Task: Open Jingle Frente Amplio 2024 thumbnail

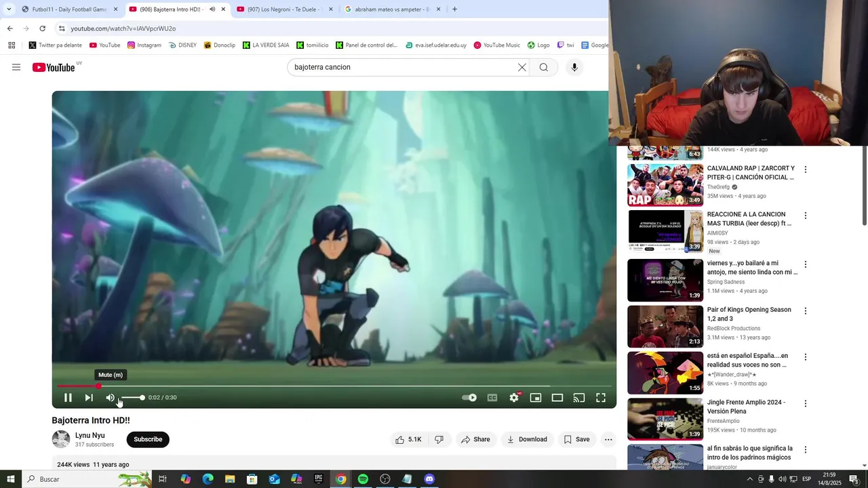Action: [665, 419]
